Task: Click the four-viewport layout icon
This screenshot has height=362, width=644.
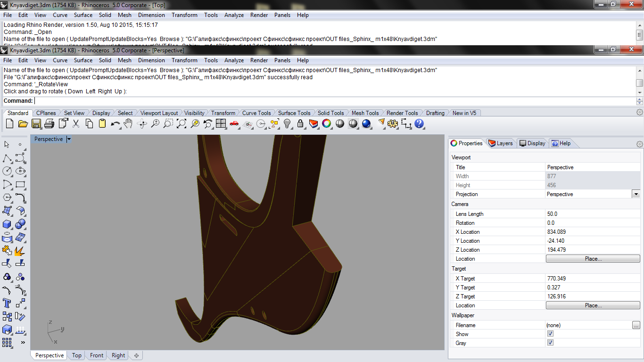Action: [221, 123]
